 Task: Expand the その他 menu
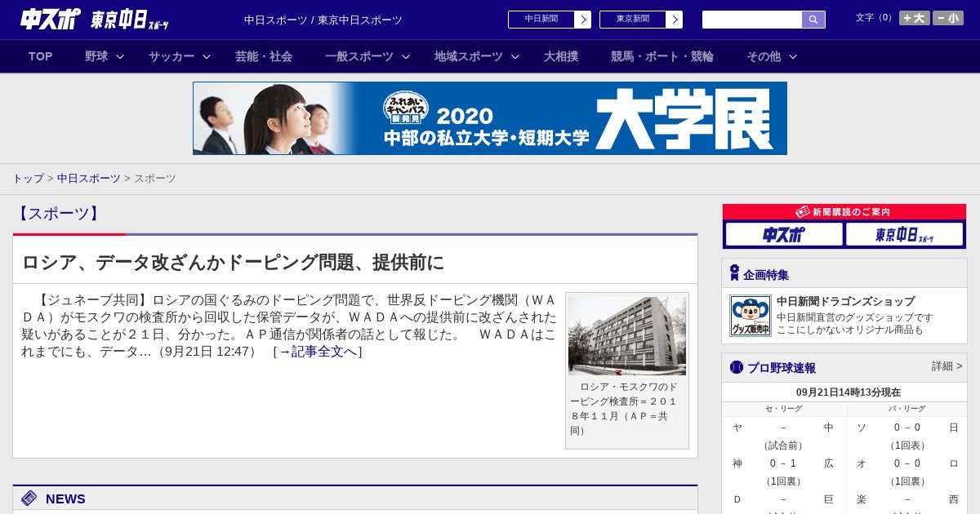tap(772, 56)
